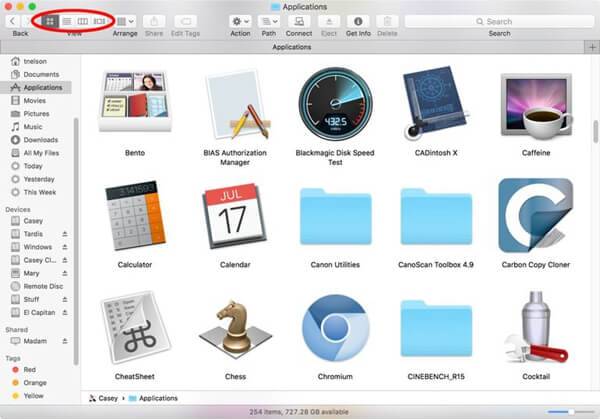Select the Chromium app icon
Viewport: 600px width, 419px height.
point(336,328)
